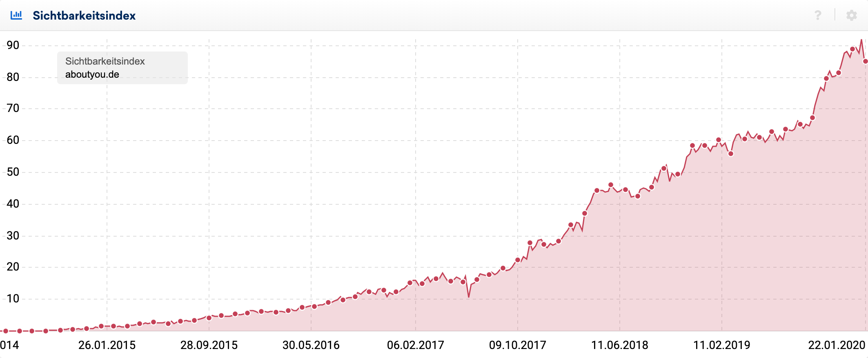868x358 pixels.
Task: Click the help question mark icon
Action: (817, 16)
